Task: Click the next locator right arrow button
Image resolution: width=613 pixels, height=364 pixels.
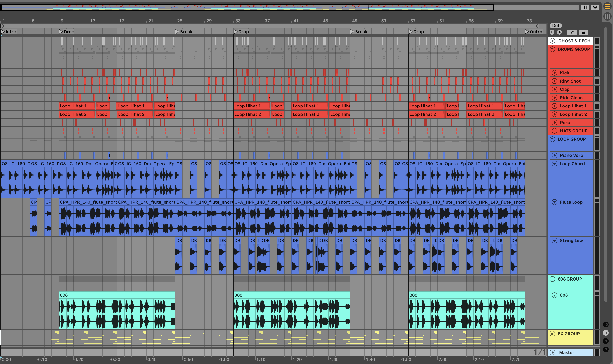Action: 559,32
